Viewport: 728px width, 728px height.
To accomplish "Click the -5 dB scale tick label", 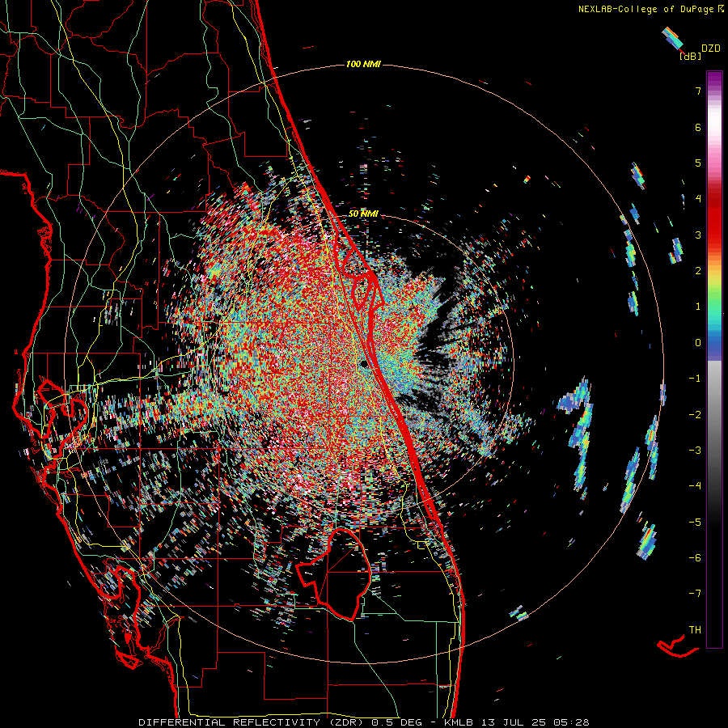I will (x=695, y=523).
